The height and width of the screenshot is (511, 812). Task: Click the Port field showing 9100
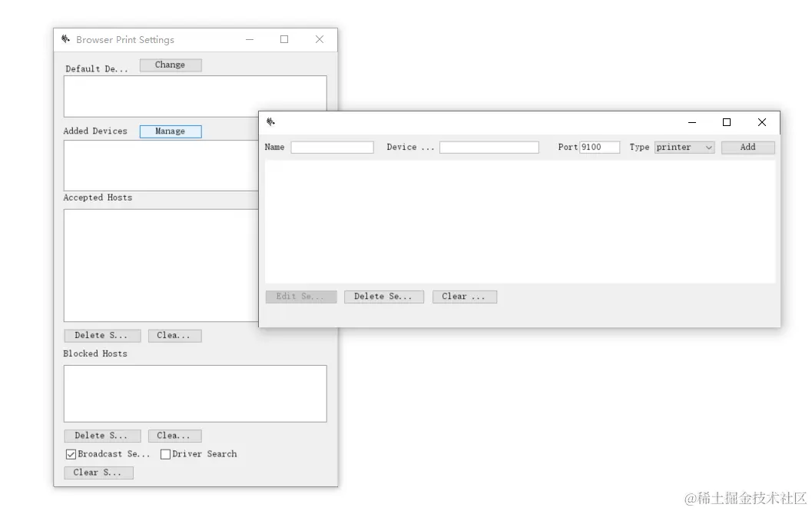click(x=599, y=148)
